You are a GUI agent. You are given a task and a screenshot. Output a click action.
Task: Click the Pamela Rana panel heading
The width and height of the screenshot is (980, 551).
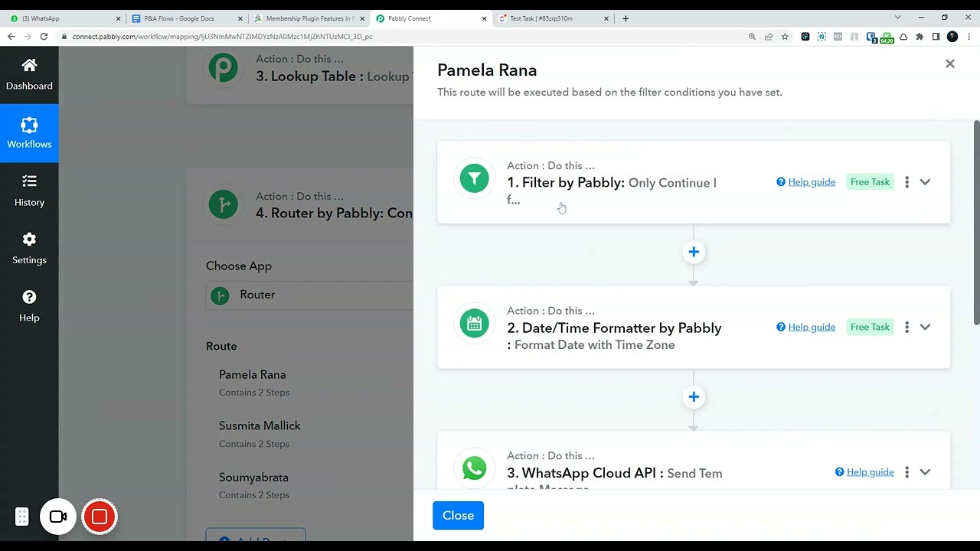click(487, 70)
